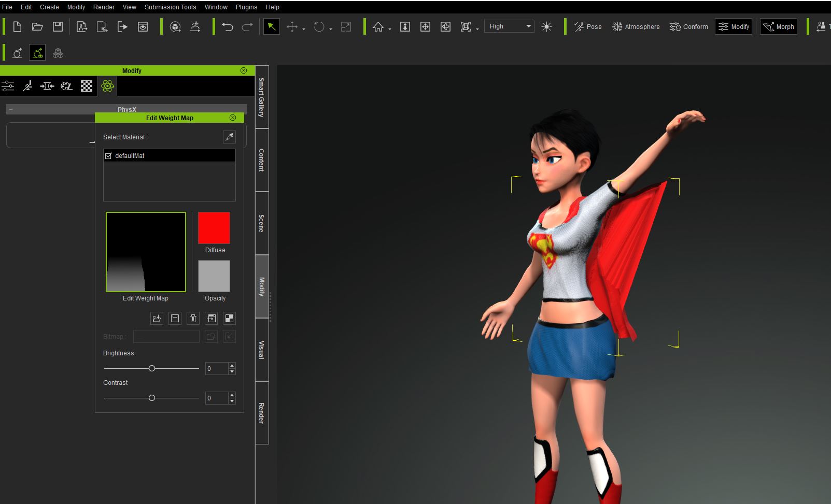The height and width of the screenshot is (504, 831).
Task: Load a weight map image with the open icon
Action: coord(157,318)
